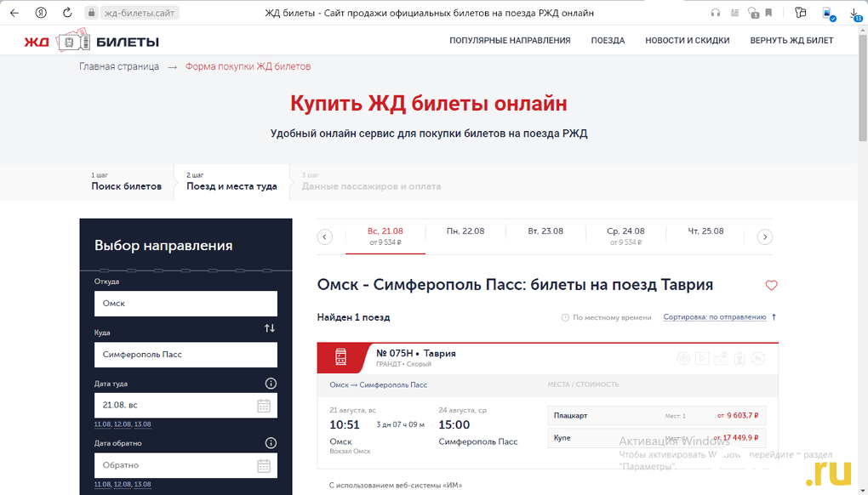Open the Популярные направления menu item
Viewport: 868px width, 495px height.
(x=510, y=41)
